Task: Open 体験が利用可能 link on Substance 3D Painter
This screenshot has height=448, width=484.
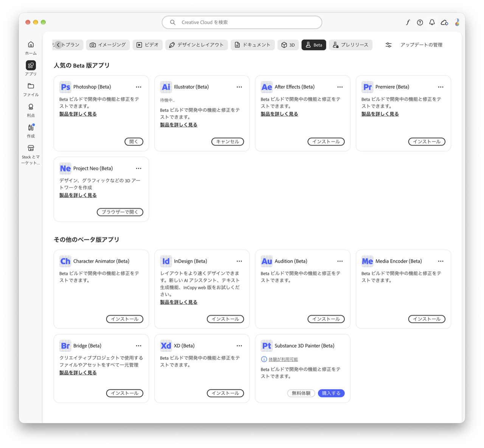Action: pyautogui.click(x=283, y=359)
